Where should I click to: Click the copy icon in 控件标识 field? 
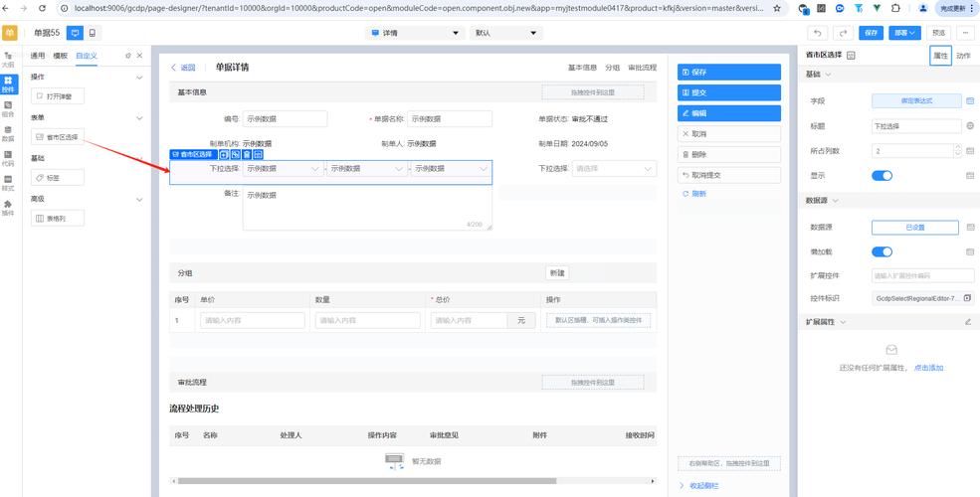tap(967, 298)
